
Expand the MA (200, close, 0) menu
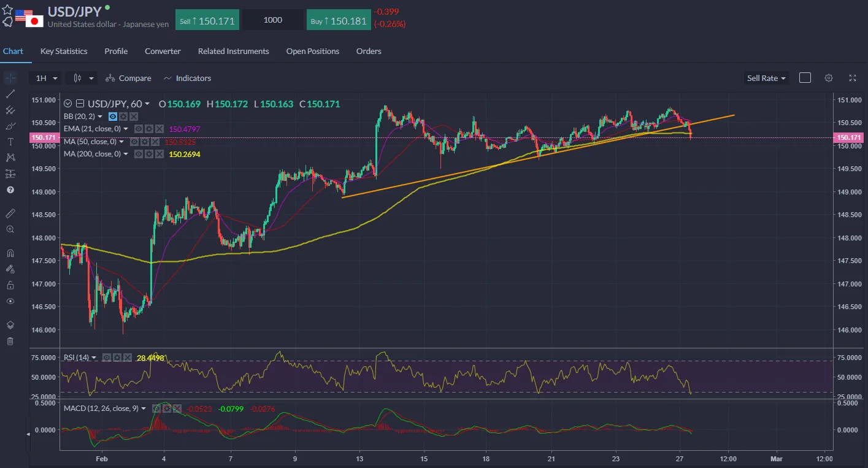tap(126, 154)
